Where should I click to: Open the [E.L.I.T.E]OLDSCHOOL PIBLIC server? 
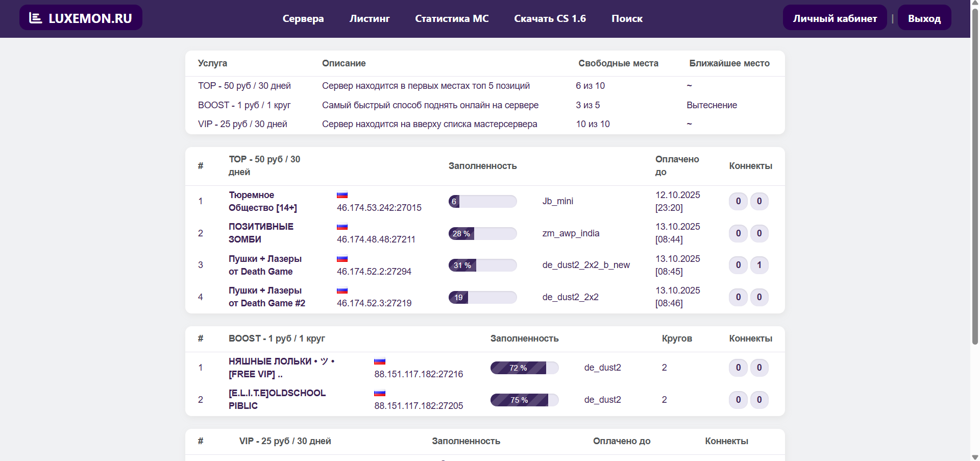277,399
